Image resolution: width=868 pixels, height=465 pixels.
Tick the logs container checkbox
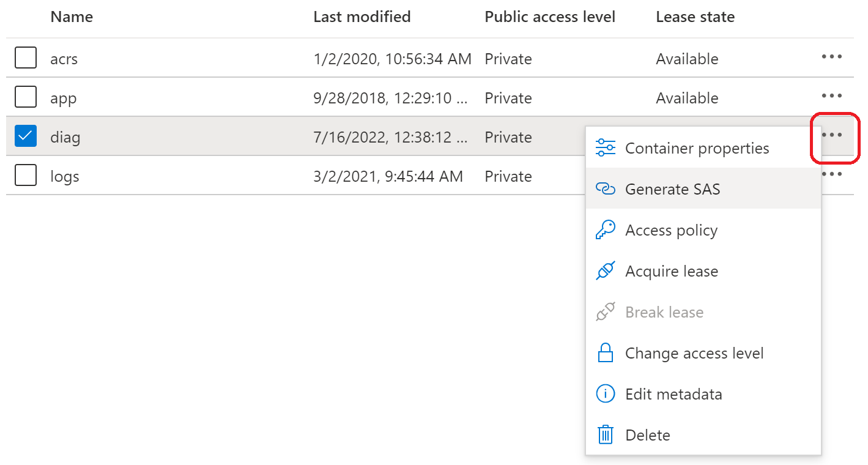coord(26,176)
